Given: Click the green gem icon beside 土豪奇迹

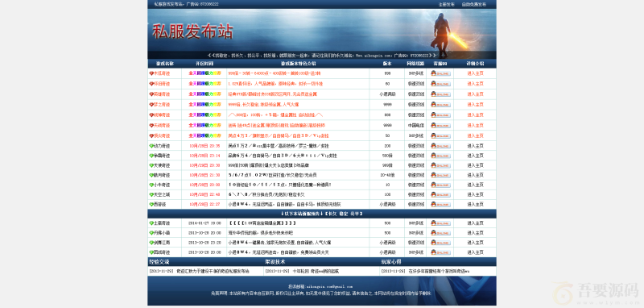Looking at the screenshot, I should (151, 223).
